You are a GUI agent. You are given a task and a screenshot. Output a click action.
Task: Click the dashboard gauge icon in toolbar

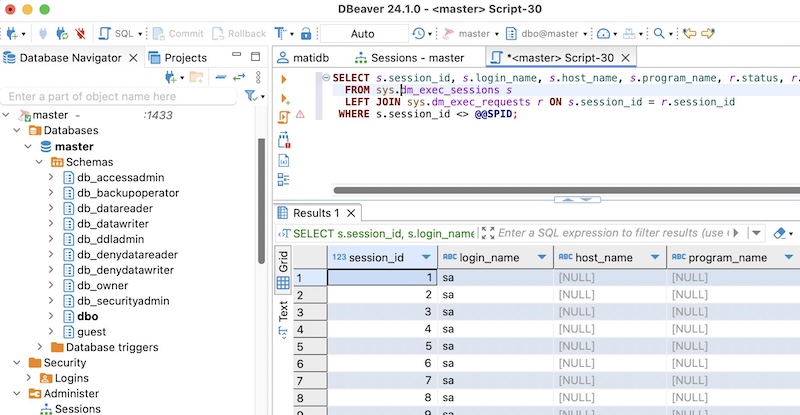tap(603, 34)
